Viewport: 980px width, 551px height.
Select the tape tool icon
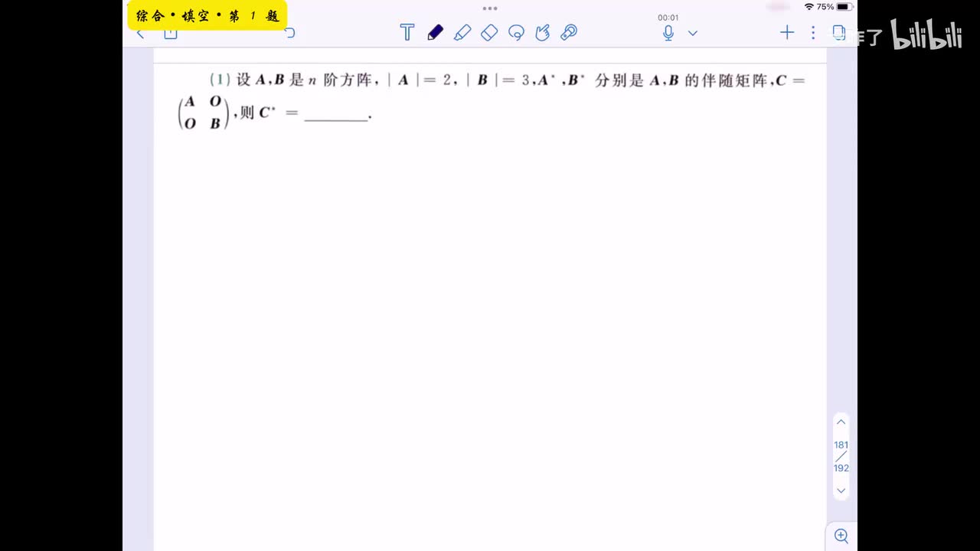pos(569,32)
